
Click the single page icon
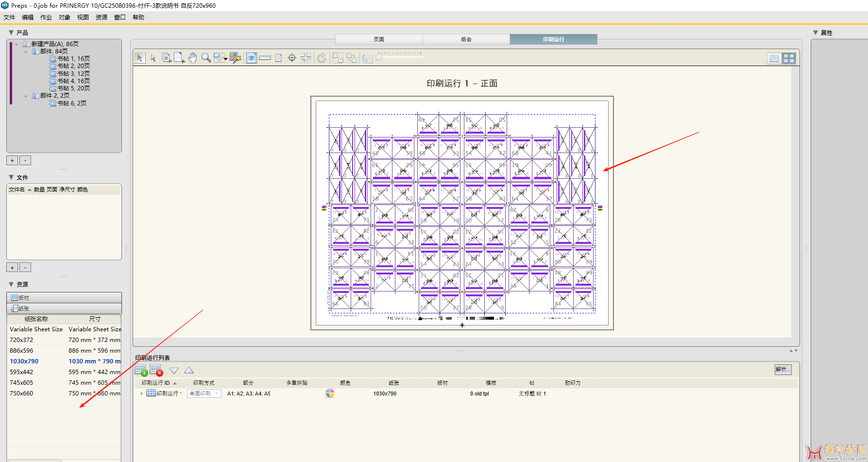coord(278,58)
